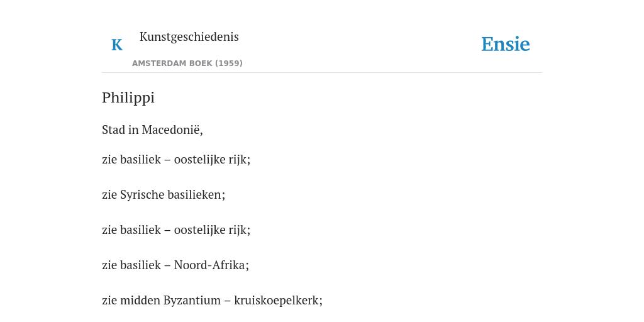Open the 'zie basiliek – Noord-Afrika' reference

pos(175,265)
